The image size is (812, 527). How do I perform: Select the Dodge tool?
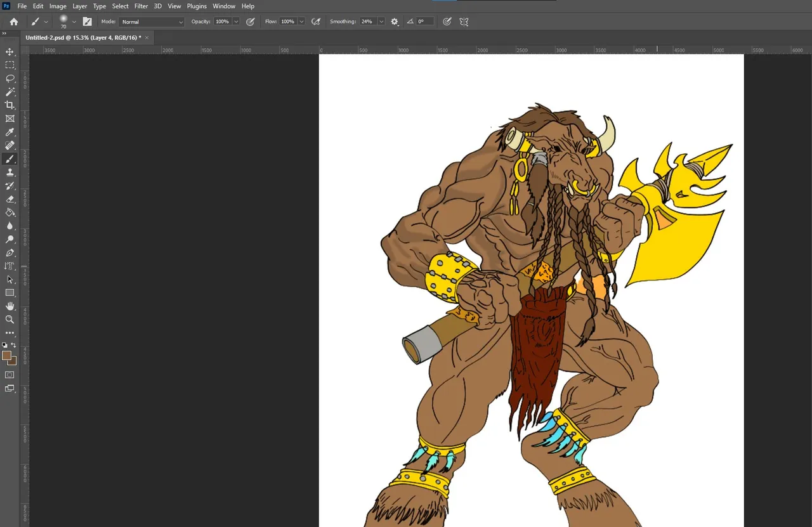pos(10,240)
